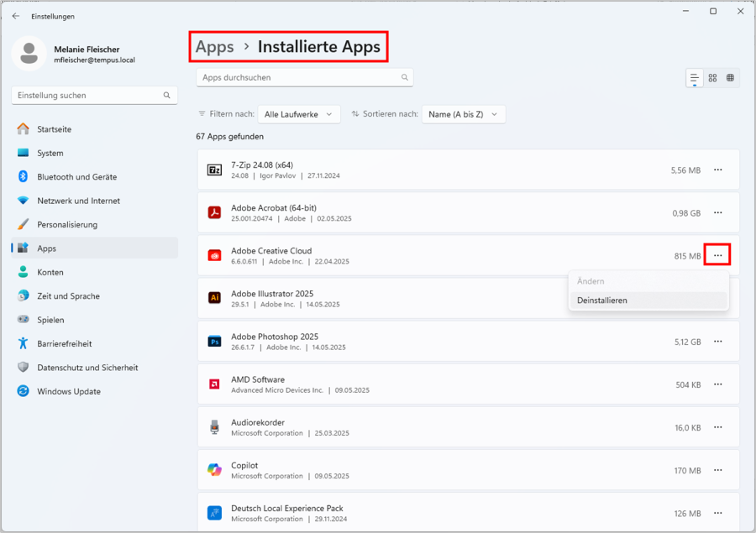Click the Adobe Illustrator app icon
The width and height of the screenshot is (756, 533).
pos(214,298)
